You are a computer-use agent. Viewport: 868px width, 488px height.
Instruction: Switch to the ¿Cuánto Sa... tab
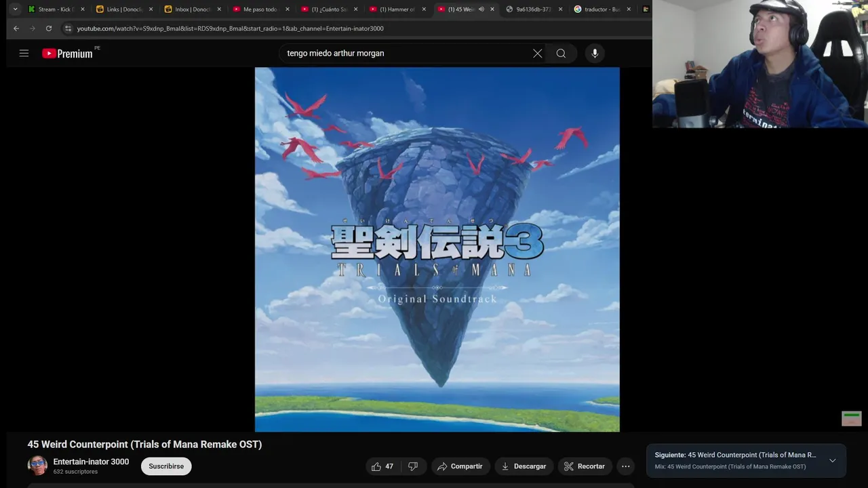click(330, 9)
